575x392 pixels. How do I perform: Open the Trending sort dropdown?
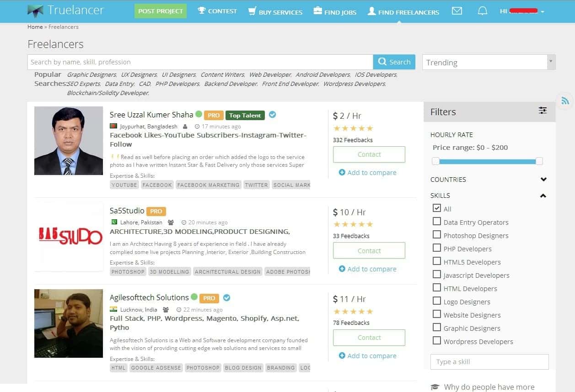489,62
